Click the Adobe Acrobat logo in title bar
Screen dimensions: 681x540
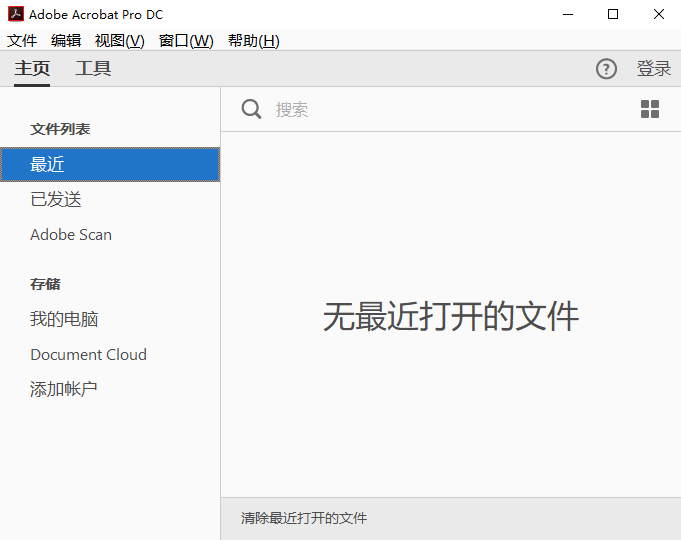[16, 14]
